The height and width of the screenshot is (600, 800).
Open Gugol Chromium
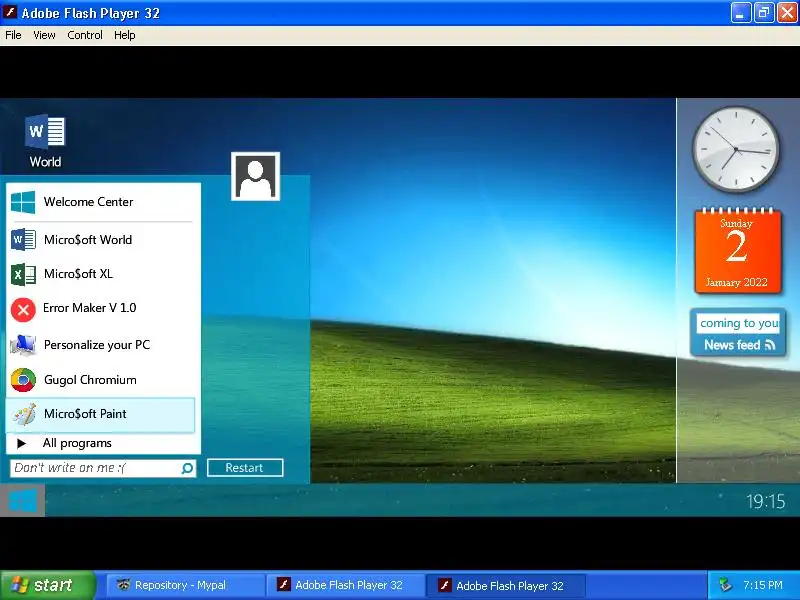click(101, 380)
